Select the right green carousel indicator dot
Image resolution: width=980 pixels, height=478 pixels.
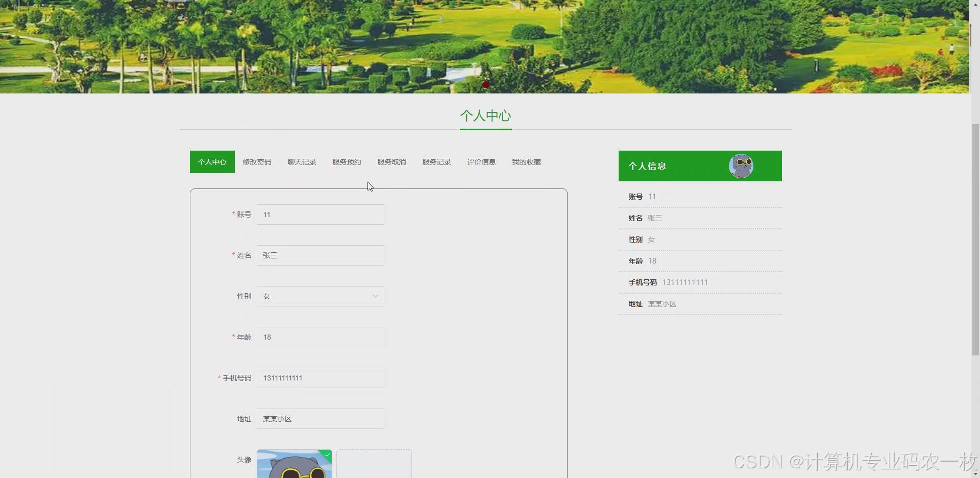click(496, 85)
